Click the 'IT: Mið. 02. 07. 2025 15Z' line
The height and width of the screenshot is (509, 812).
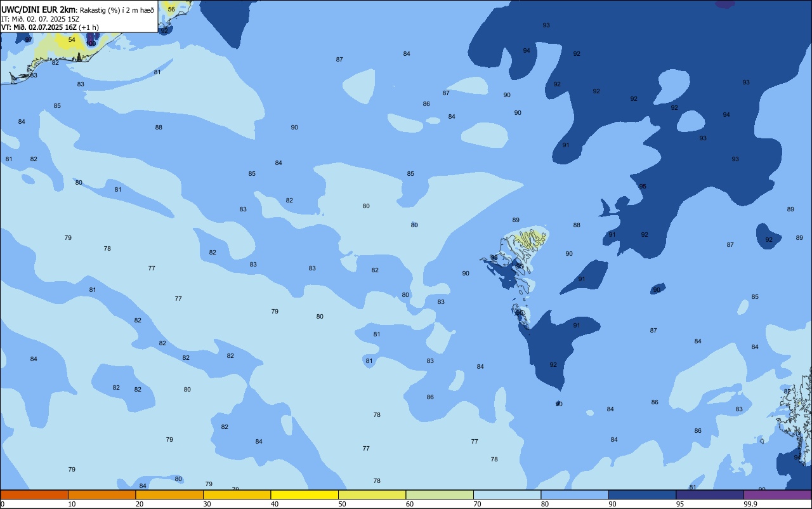click(x=40, y=19)
